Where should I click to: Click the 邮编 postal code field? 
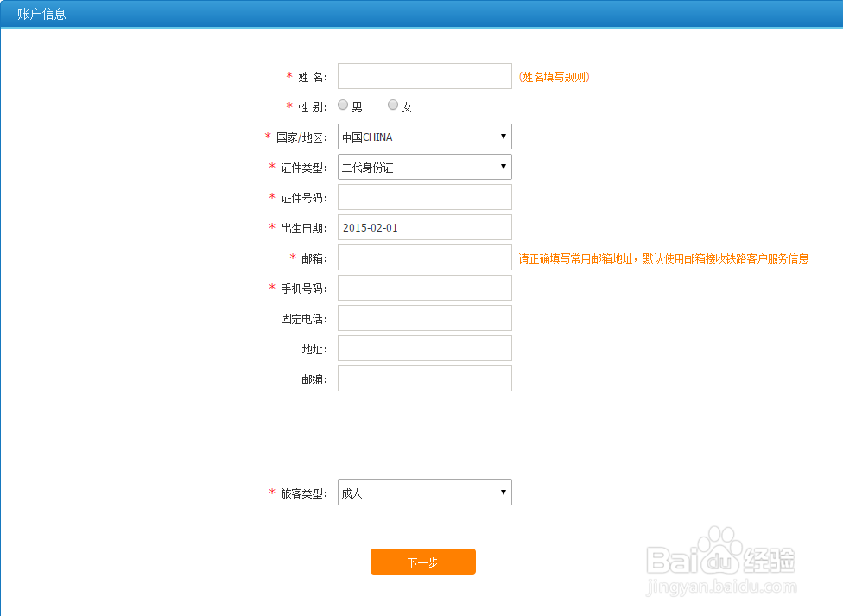tap(424, 378)
